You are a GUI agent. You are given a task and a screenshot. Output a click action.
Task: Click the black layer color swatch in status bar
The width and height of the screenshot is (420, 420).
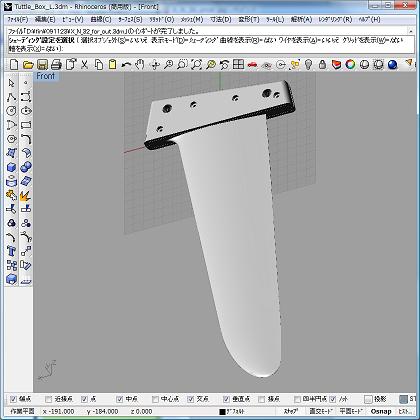222,412
